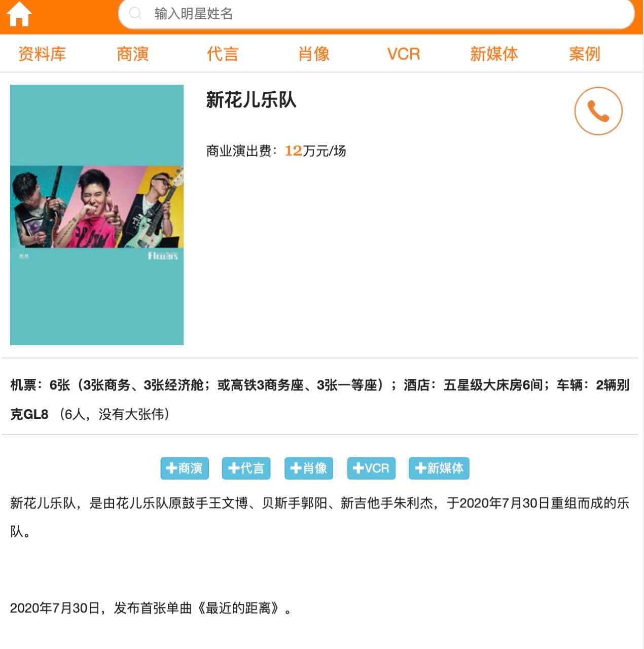This screenshot has width=644, height=649.
Task: Click the plus icon on +新媒体 button
Action: tap(420, 468)
